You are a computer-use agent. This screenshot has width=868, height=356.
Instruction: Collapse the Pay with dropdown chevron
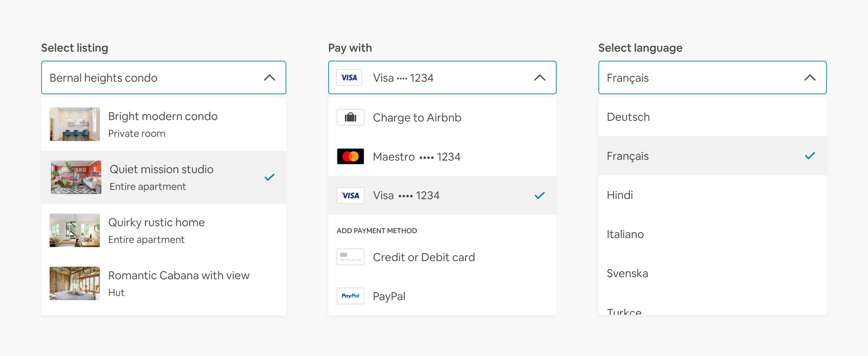pyautogui.click(x=539, y=77)
